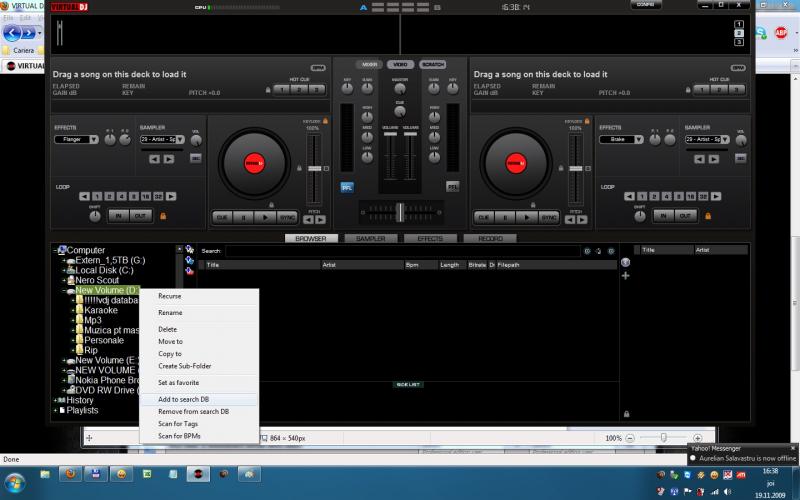Set left deck loop in point

[x=117, y=215]
